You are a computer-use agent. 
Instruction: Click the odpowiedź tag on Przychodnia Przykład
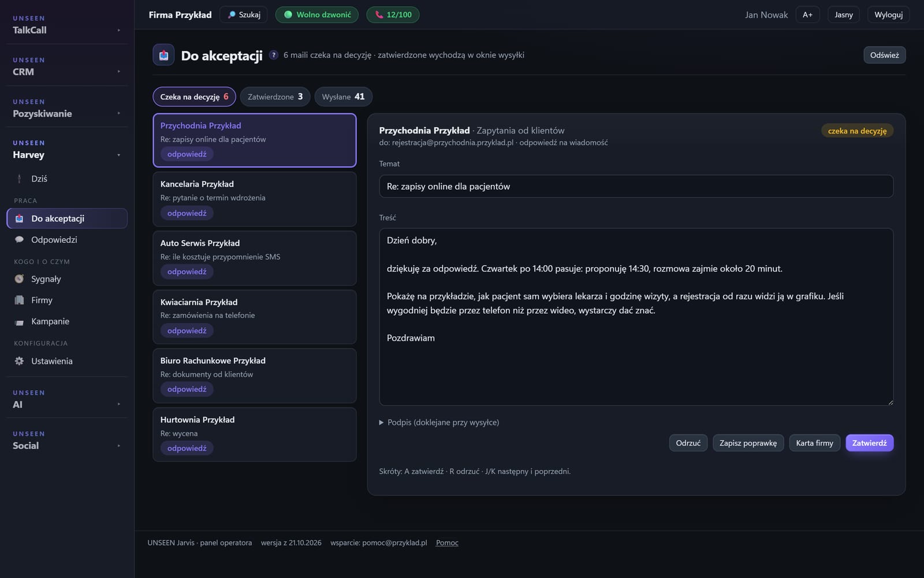click(x=187, y=154)
